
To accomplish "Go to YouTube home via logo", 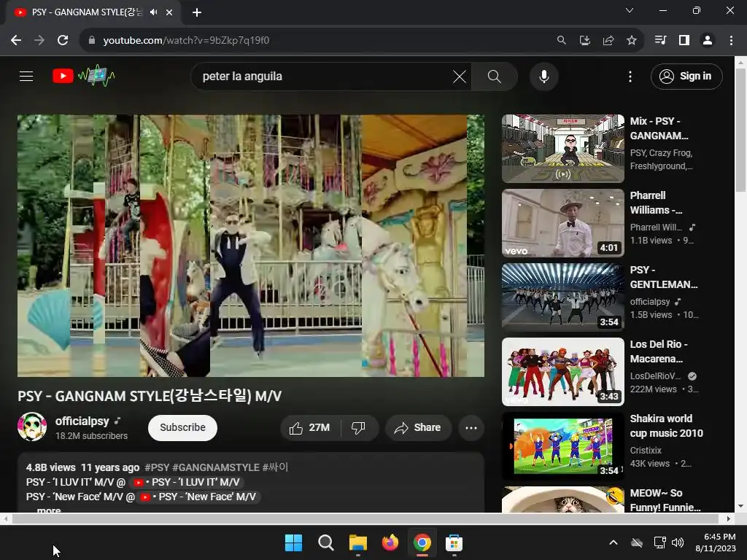I will point(83,76).
